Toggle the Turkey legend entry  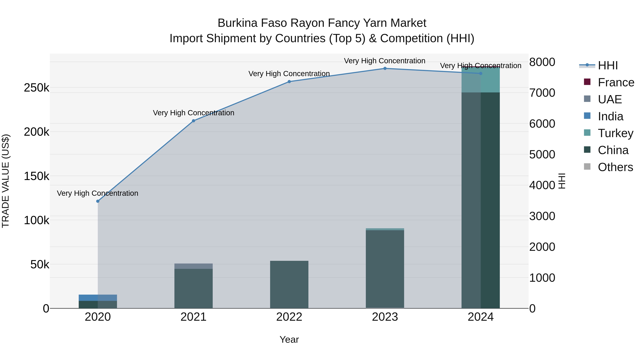(609, 133)
